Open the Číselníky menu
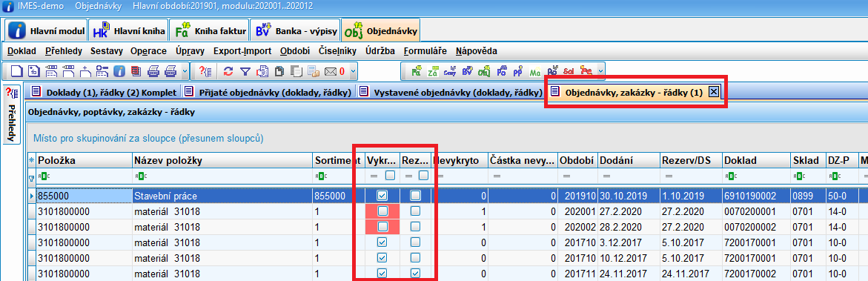Image resolution: width=868 pixels, height=281 pixels. (x=338, y=51)
